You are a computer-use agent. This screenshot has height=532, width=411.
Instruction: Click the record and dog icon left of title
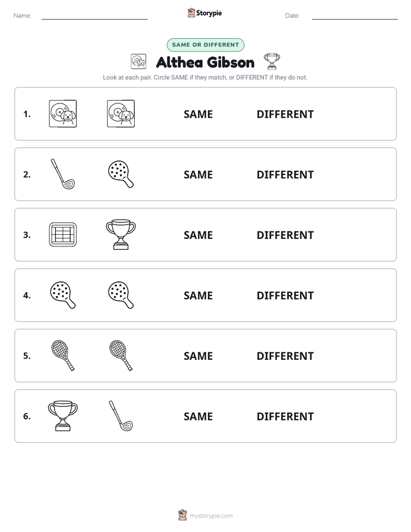tap(138, 62)
